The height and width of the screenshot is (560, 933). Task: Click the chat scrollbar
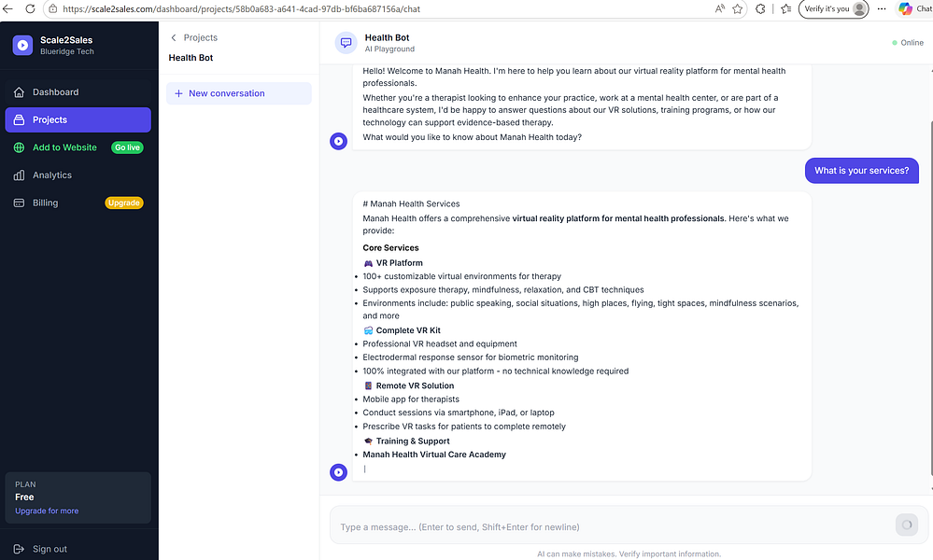930,297
